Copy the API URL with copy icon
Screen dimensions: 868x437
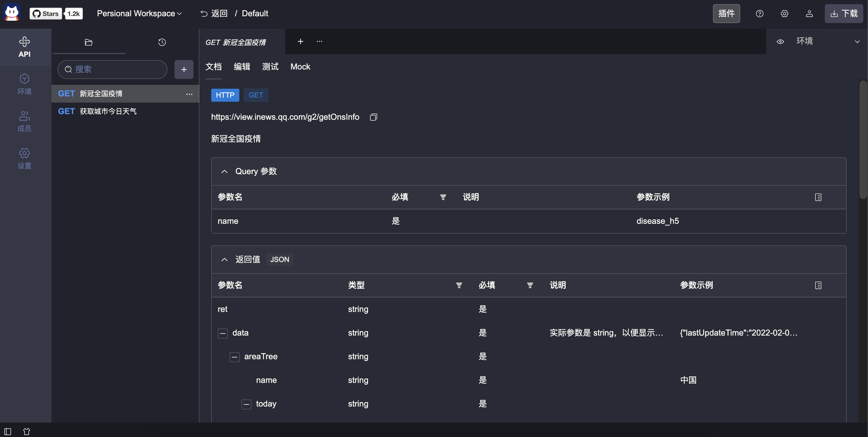(373, 117)
